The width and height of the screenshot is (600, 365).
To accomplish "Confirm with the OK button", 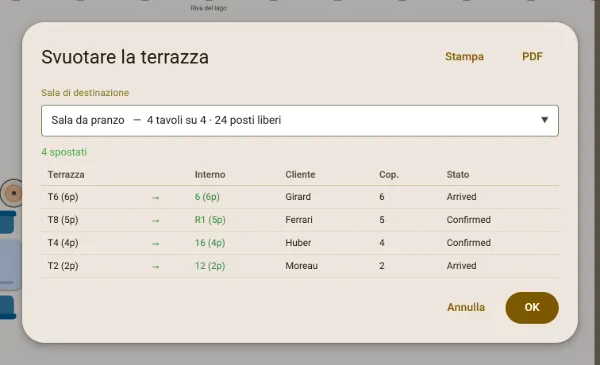I will [532, 308].
